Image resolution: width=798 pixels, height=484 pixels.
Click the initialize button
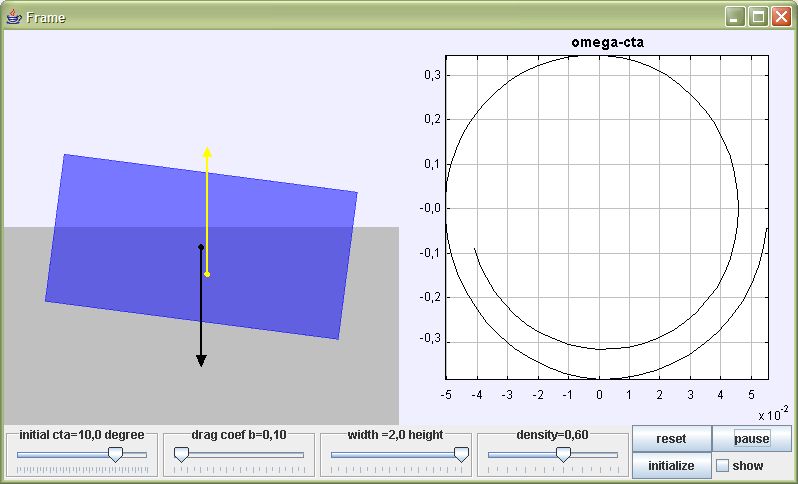[x=671, y=466]
